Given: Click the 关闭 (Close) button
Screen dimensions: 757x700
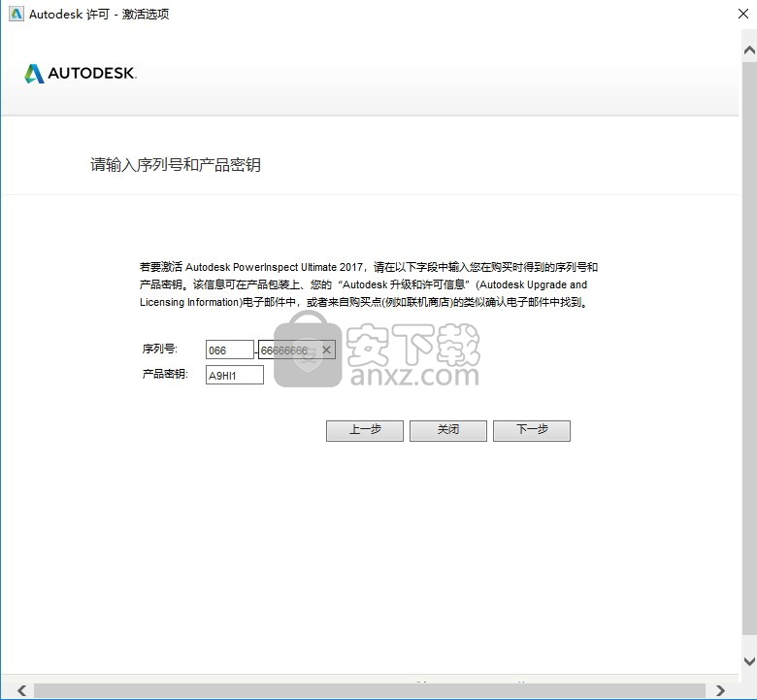Looking at the screenshot, I should click(448, 430).
